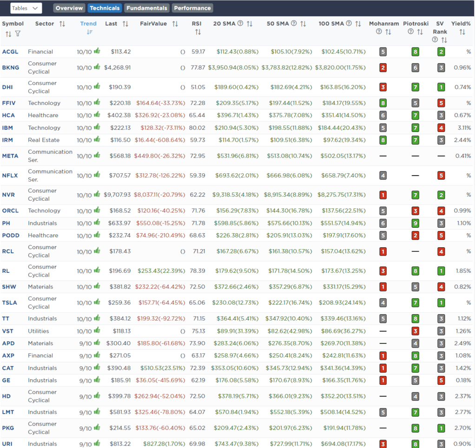Image resolution: width=476 pixels, height=448 pixels.
Task: Switch to the Performance tab
Action: point(192,8)
